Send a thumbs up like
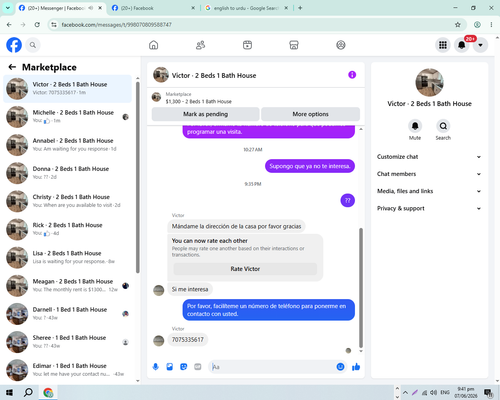 coord(356,367)
